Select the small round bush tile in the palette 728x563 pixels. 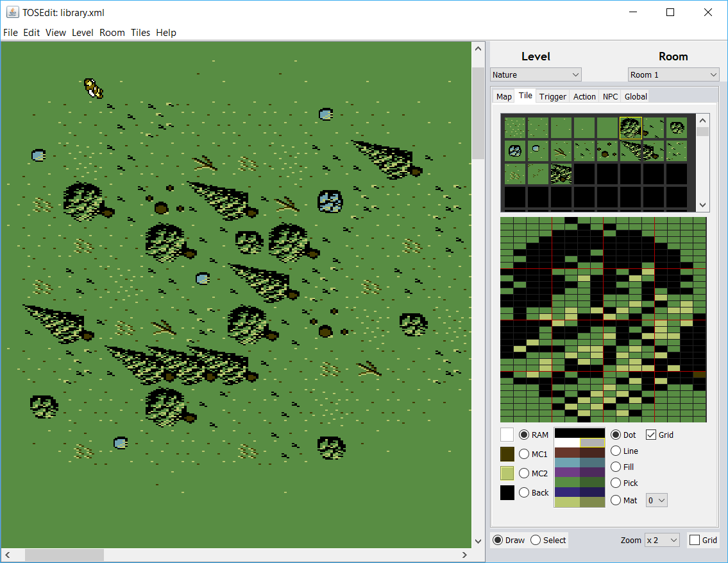(677, 128)
